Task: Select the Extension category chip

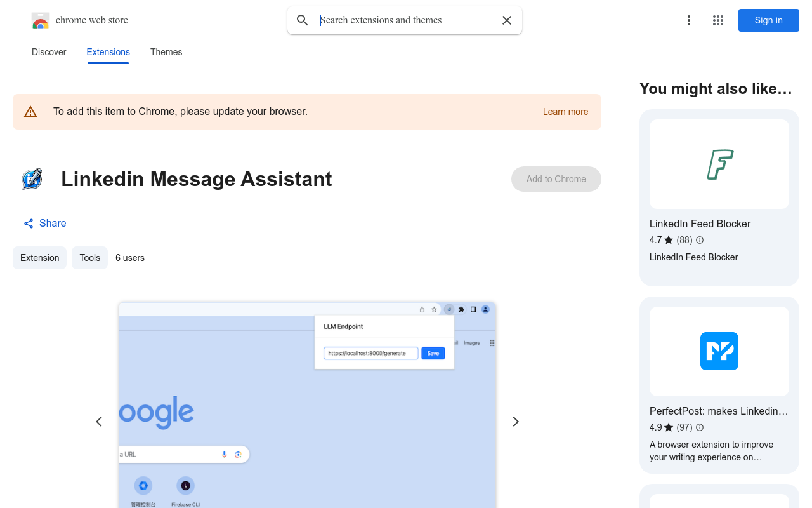Action: coord(40,258)
